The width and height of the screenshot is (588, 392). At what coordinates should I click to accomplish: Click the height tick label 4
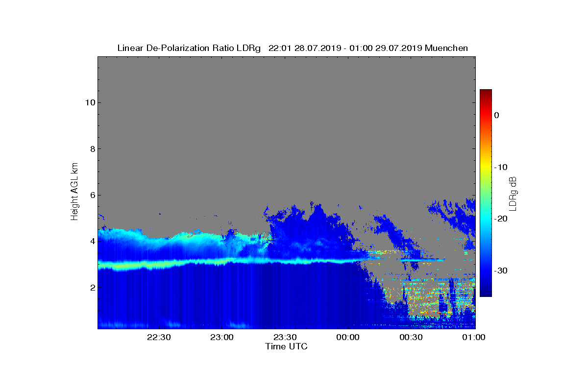(x=92, y=241)
